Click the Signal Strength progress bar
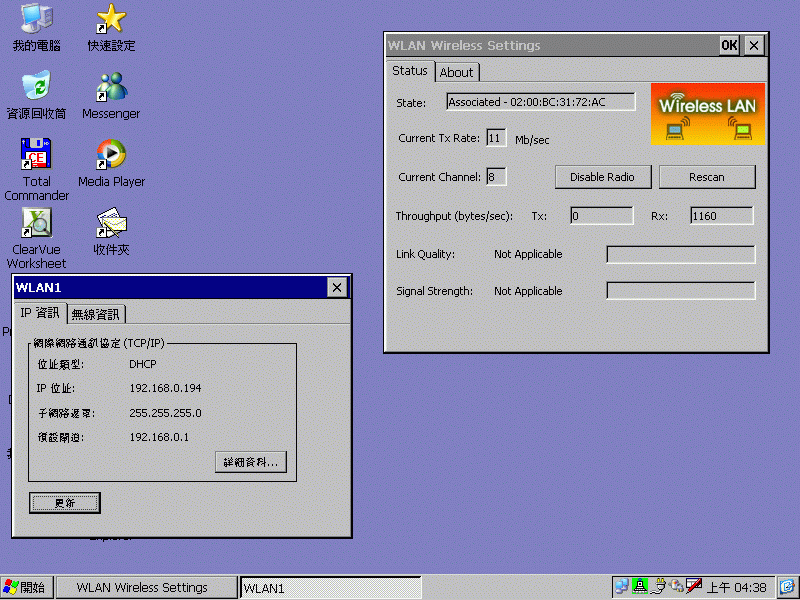 click(681, 291)
